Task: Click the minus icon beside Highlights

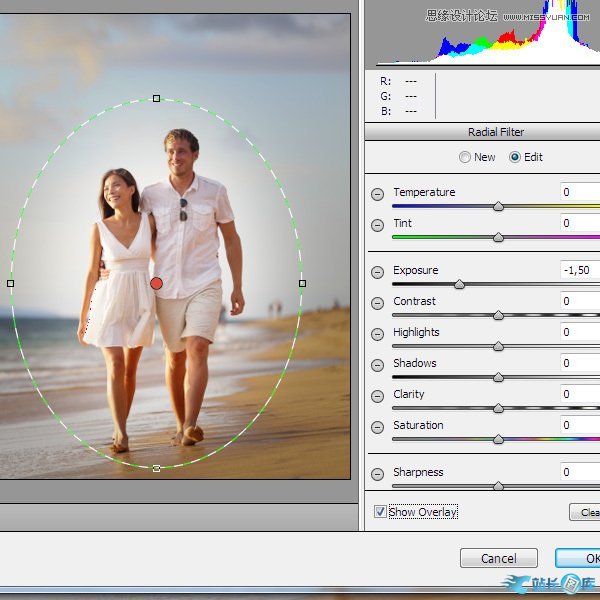Action: click(x=377, y=334)
